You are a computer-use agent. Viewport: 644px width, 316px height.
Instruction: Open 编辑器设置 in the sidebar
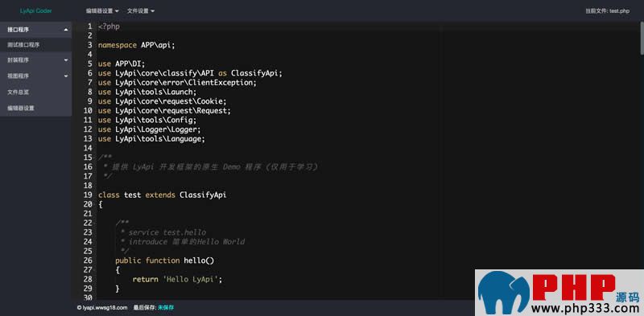[35, 109]
